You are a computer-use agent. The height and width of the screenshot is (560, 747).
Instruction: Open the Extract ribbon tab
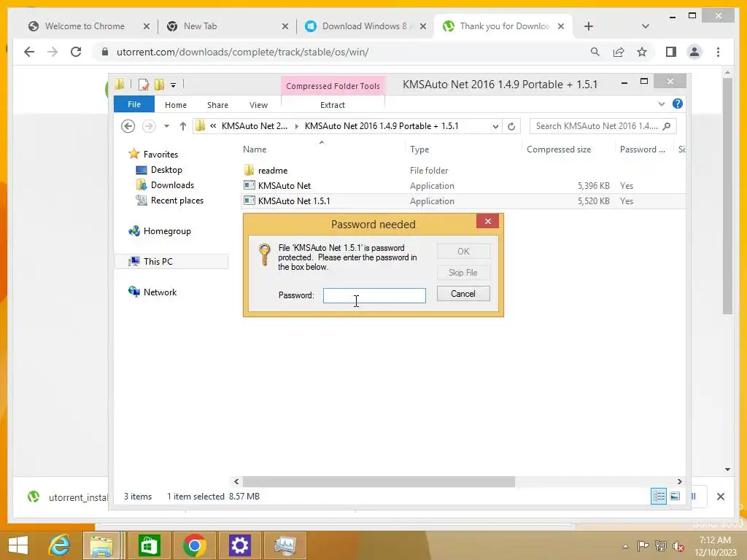333,105
